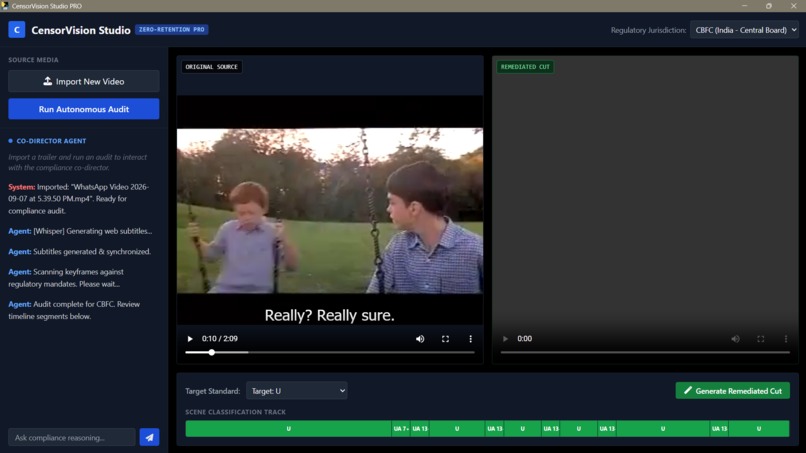
Task: Click the CensorVision blue C logo
Action: pyautogui.click(x=16, y=30)
